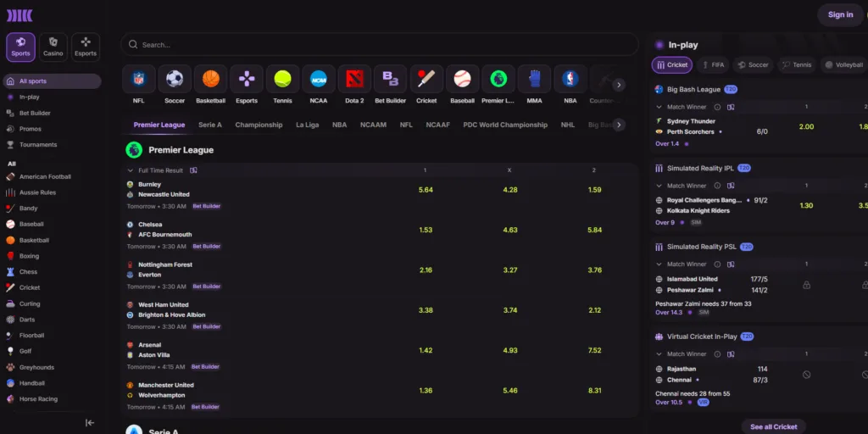Viewport: 868px width, 434px height.
Task: Click the NFL shield icon
Action: (138, 79)
